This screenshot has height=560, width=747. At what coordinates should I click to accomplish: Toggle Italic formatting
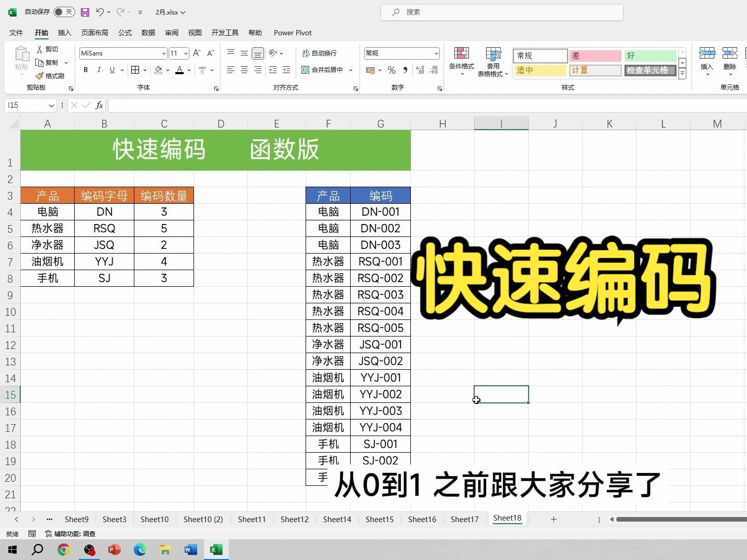[x=99, y=70]
